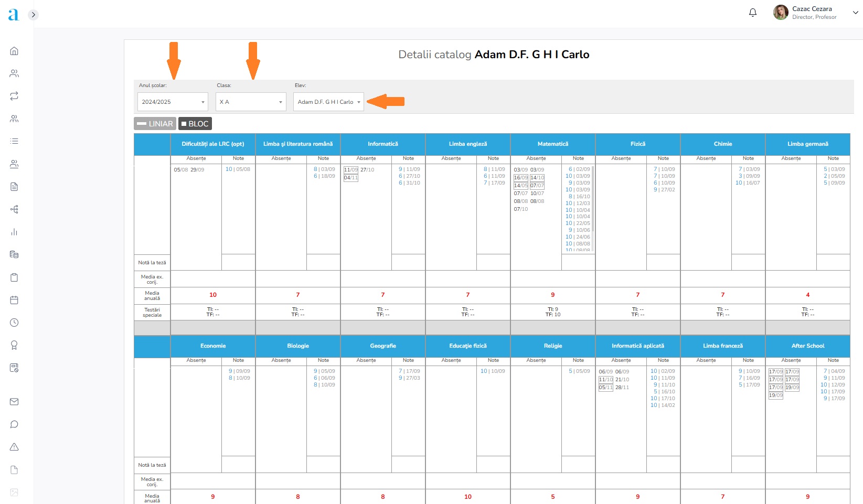Switch to BLOC view mode
863x504 pixels.
point(195,124)
